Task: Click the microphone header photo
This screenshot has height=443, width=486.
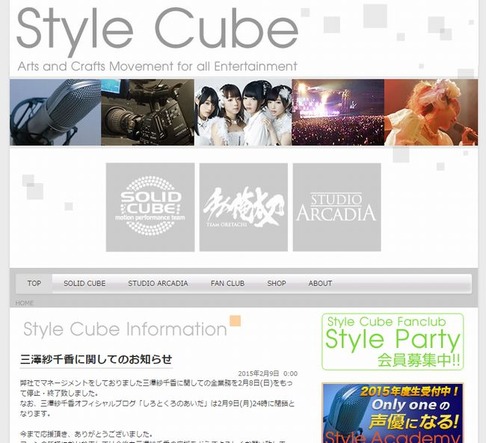Action: click(55, 112)
